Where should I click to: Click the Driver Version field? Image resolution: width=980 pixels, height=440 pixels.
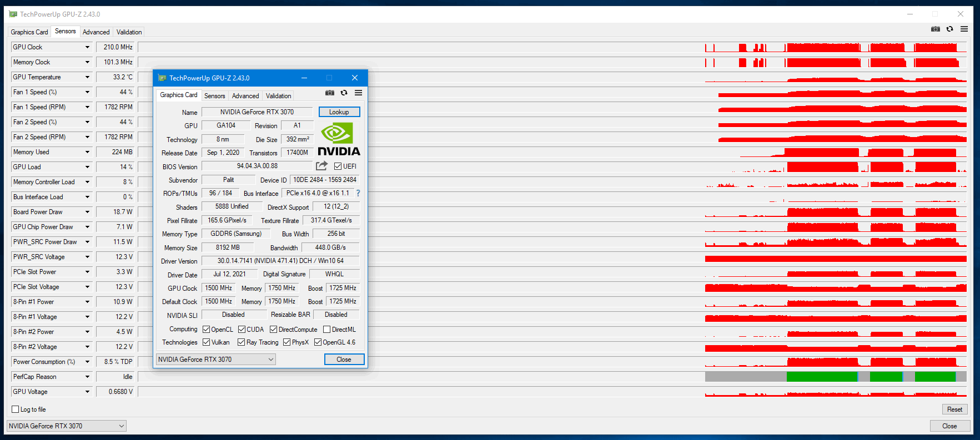tap(280, 260)
